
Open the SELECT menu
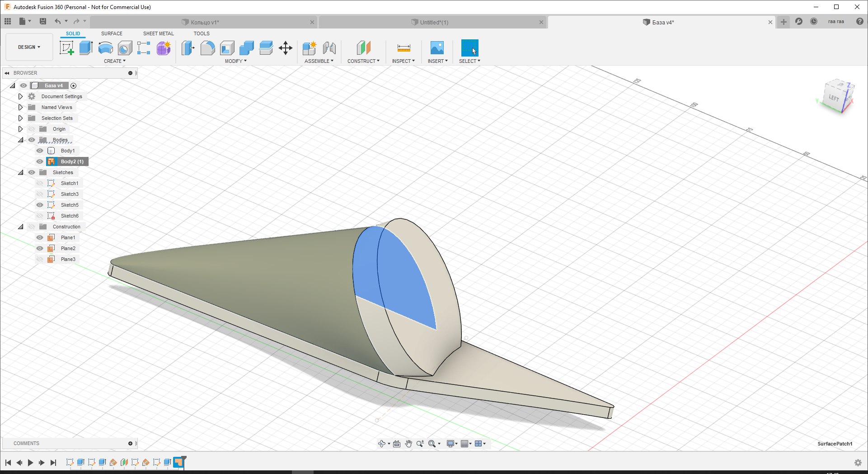(469, 61)
